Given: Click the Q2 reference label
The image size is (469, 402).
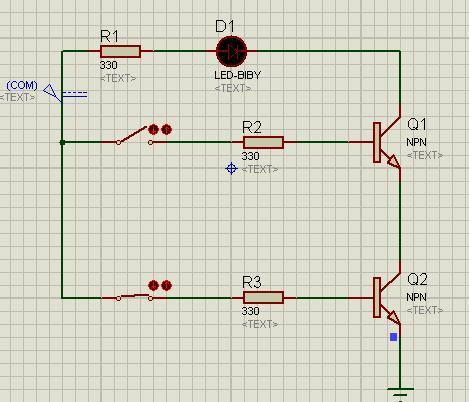Looking at the screenshot, I should coord(417,279).
